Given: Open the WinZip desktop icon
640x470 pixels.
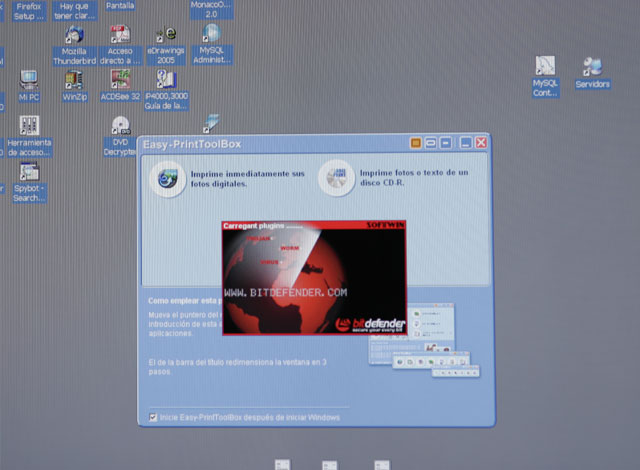Looking at the screenshot, I should tap(74, 79).
